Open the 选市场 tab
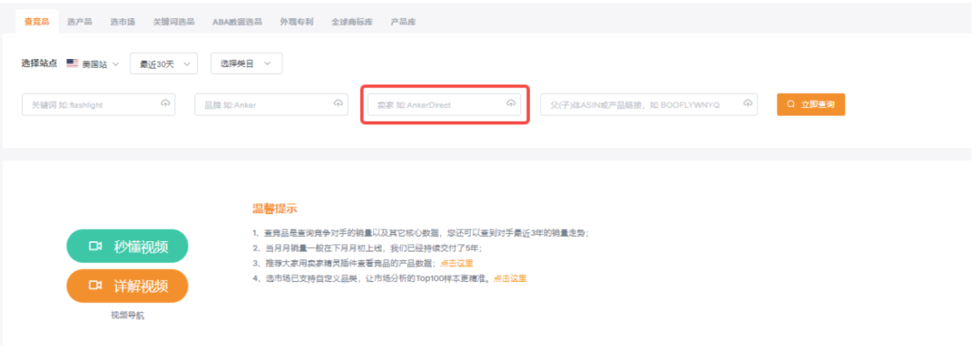Viewport: 980px width, 359px height. (x=122, y=22)
